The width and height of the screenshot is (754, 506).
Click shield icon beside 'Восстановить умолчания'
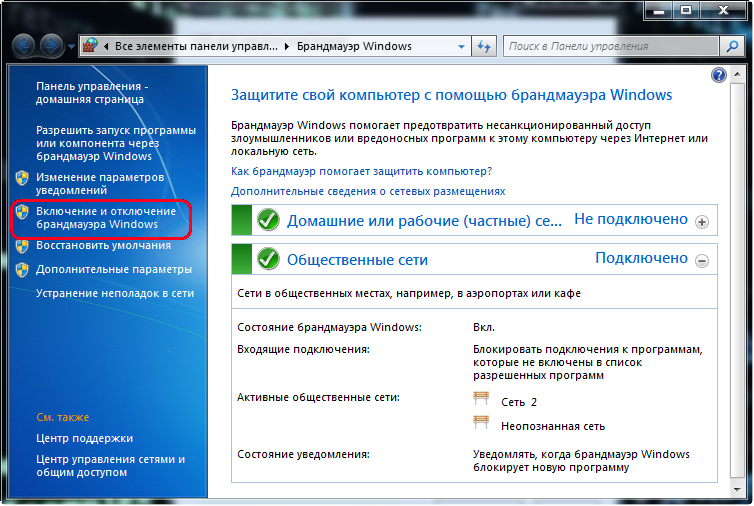pos(22,246)
